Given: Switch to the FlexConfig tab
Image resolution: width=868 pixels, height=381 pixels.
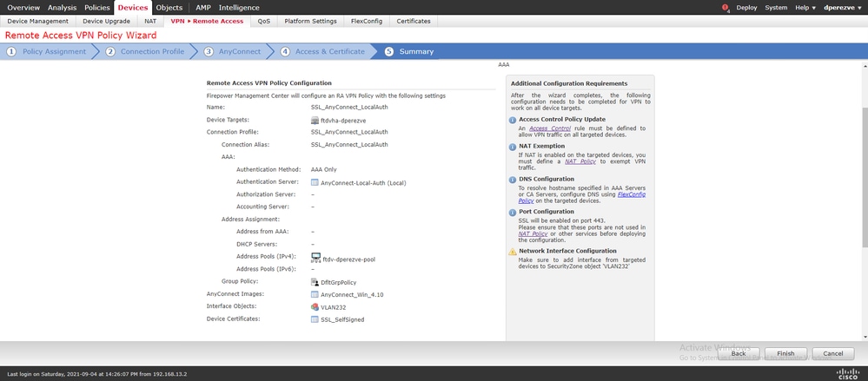Looking at the screenshot, I should pos(366,21).
